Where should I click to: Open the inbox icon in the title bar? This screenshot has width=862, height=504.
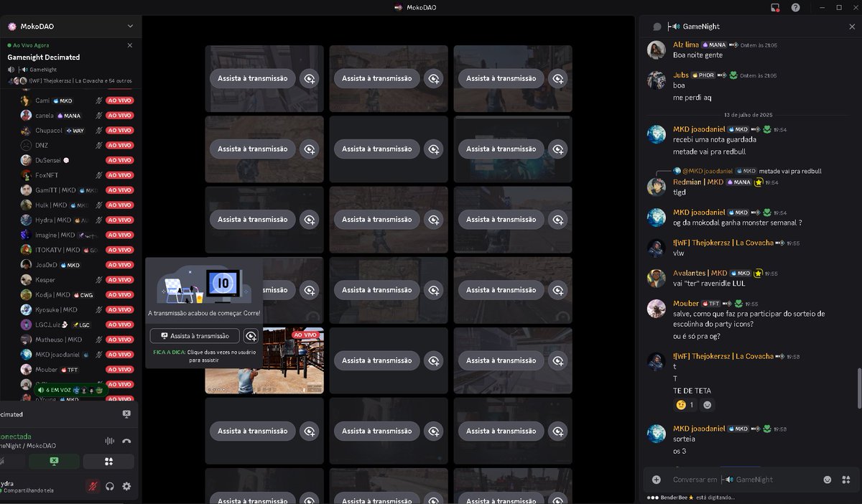click(x=775, y=7)
